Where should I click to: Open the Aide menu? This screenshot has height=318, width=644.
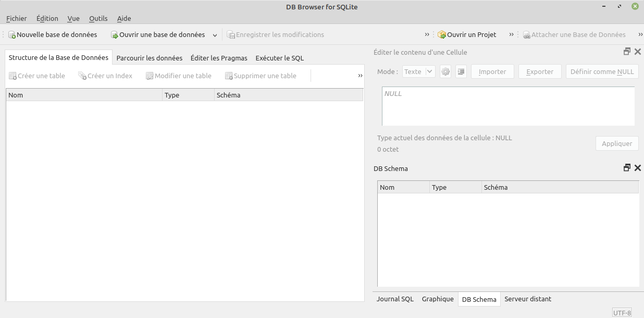124,18
